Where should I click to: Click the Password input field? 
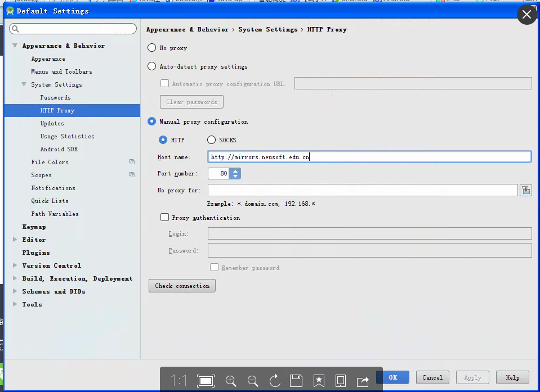point(370,250)
